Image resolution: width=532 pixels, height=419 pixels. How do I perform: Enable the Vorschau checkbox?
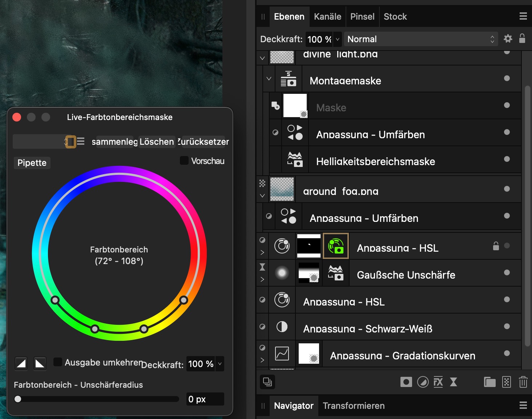coord(184,160)
